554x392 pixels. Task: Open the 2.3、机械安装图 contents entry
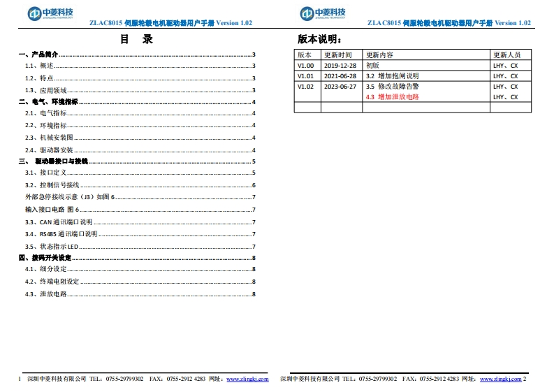[49, 138]
